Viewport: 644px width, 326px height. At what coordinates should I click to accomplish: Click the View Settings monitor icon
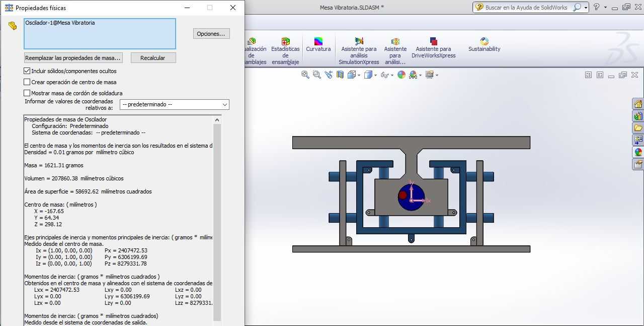point(430,75)
